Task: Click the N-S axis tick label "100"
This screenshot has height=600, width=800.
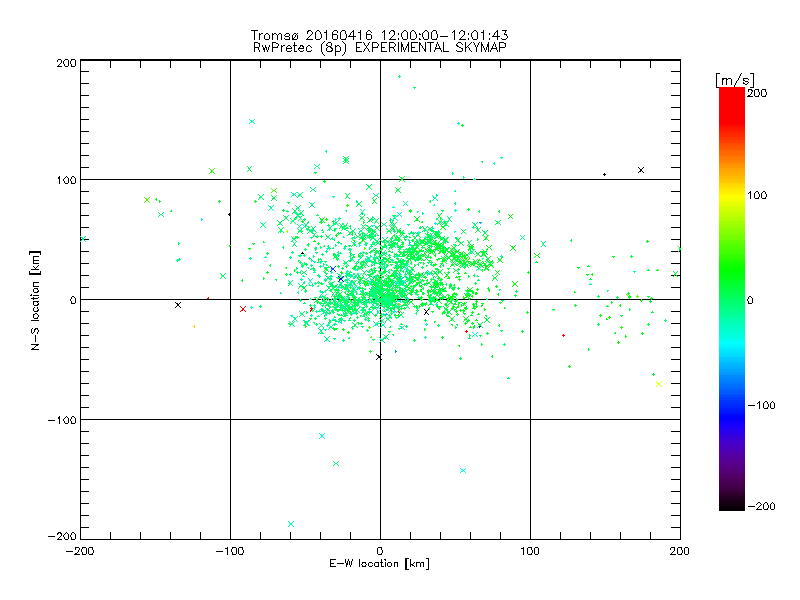Action: (66, 180)
